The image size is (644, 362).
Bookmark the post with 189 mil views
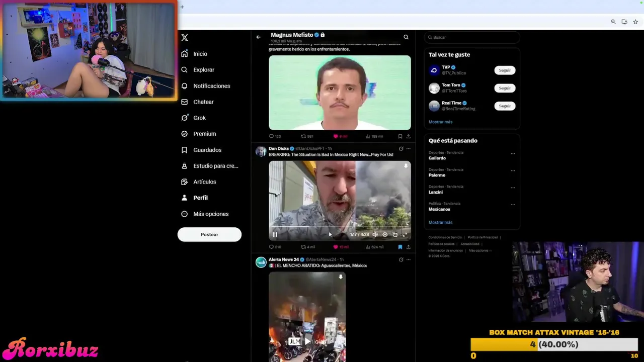pos(400,136)
